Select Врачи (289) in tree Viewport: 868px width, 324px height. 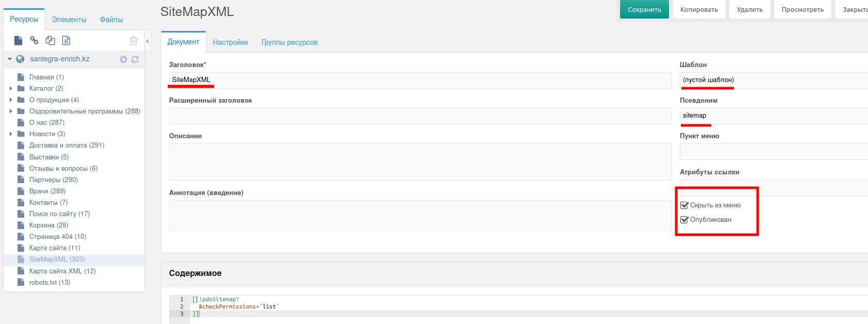pyautogui.click(x=47, y=191)
